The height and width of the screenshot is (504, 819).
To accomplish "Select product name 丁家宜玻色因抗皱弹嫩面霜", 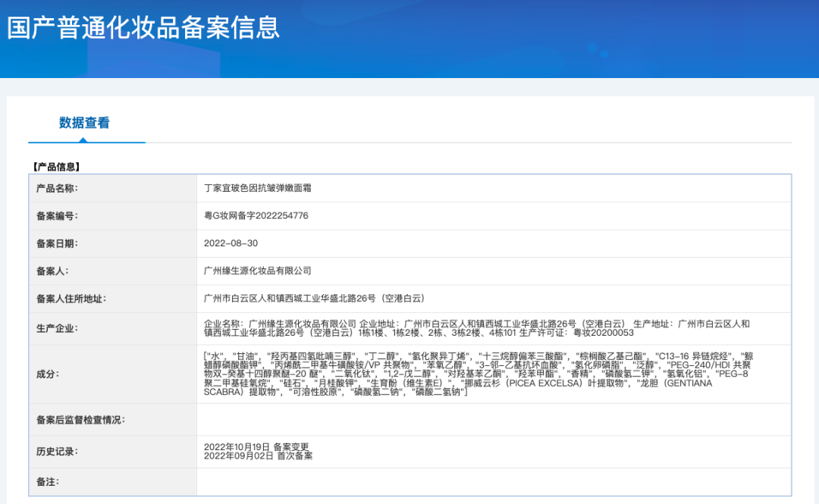I will pyautogui.click(x=258, y=188).
